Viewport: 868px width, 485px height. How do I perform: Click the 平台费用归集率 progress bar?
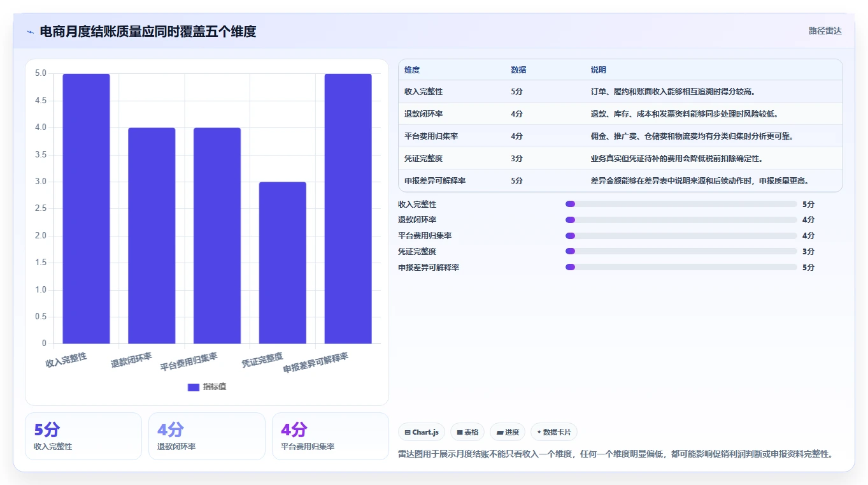(681, 236)
